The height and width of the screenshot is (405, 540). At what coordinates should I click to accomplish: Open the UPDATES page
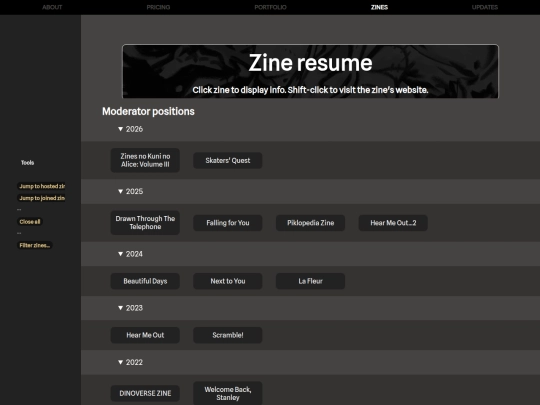(485, 7)
